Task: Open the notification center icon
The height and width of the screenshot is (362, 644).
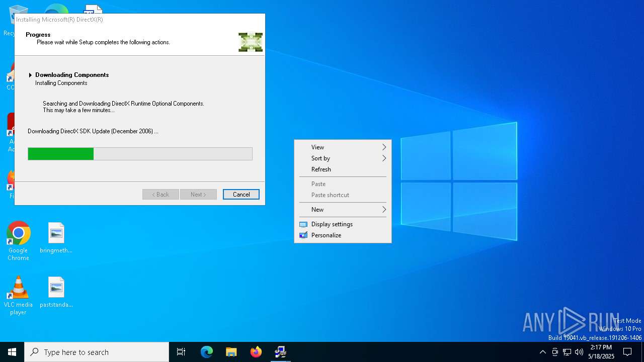Action: pos(627,352)
